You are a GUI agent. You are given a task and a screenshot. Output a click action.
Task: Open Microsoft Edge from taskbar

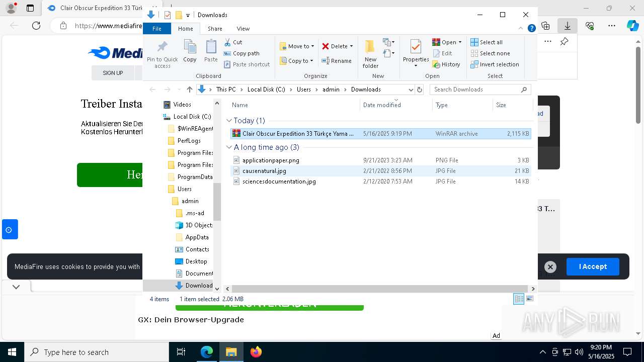point(207,352)
